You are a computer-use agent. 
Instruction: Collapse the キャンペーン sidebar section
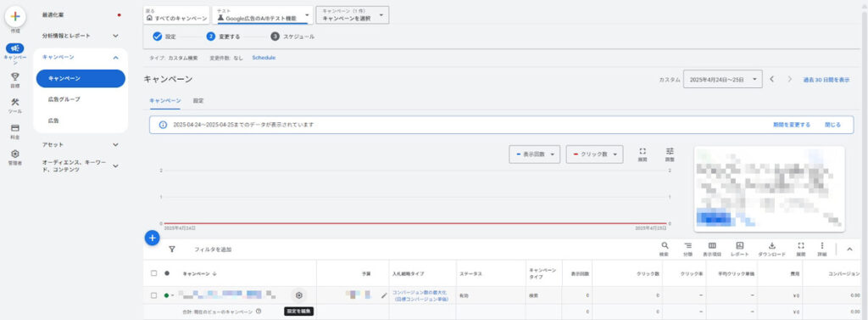point(115,57)
